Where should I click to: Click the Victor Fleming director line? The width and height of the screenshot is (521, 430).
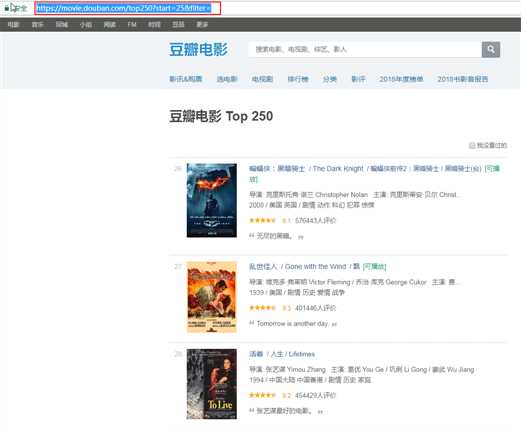point(355,282)
